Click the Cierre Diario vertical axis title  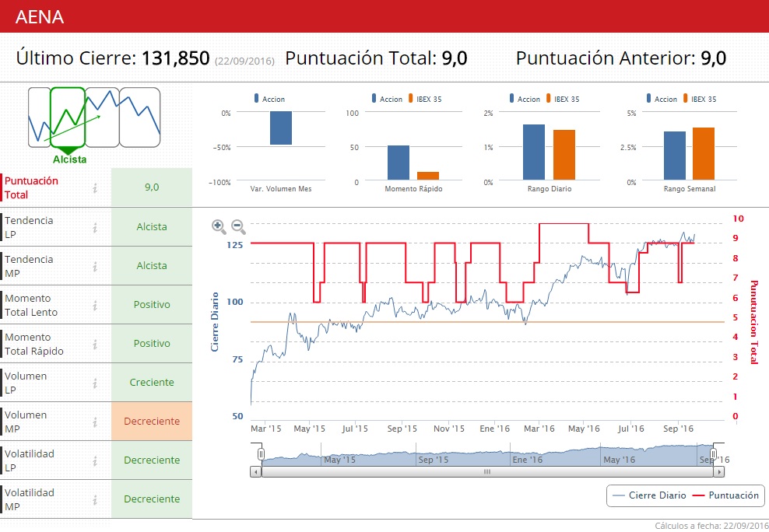pos(214,322)
